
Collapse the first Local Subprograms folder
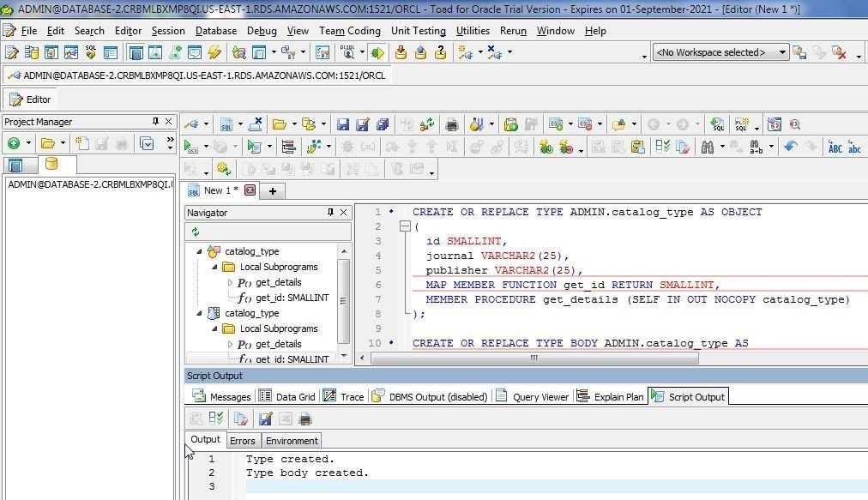tap(214, 267)
